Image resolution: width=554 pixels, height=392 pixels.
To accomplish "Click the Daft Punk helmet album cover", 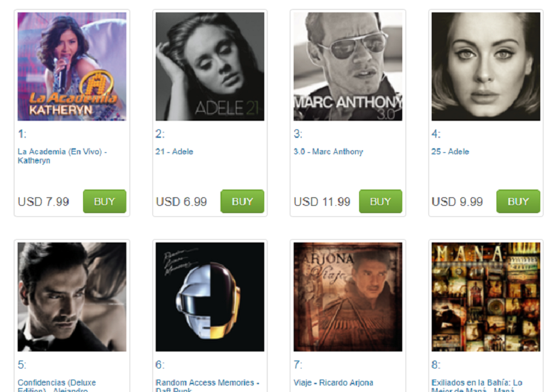I will pos(210,297).
